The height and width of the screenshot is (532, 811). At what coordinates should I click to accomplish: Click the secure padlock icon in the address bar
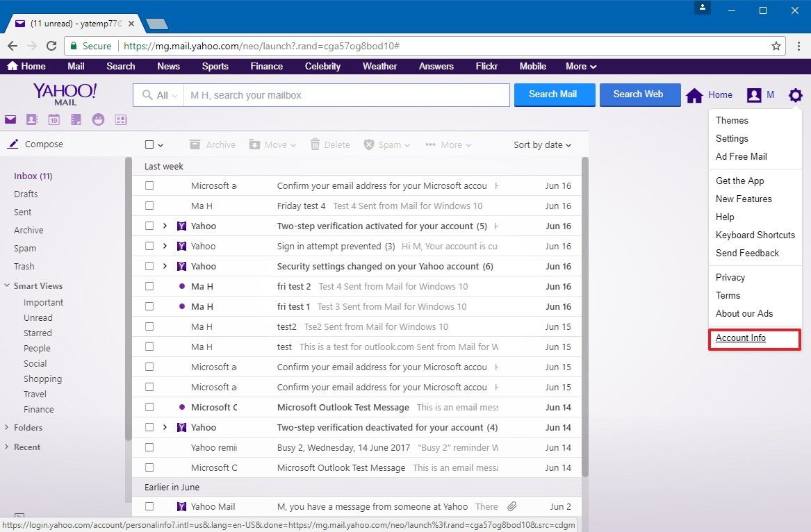74,46
